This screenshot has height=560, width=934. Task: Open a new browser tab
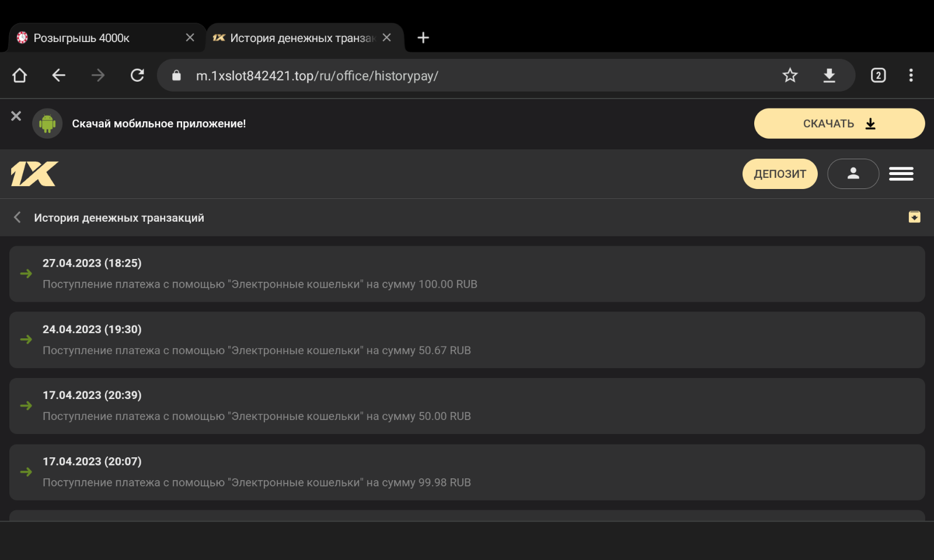tap(423, 38)
